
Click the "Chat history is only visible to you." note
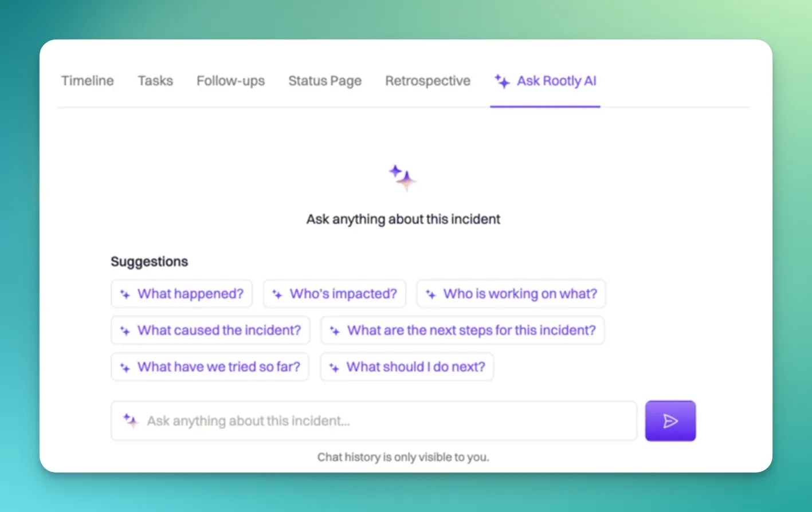tap(403, 457)
